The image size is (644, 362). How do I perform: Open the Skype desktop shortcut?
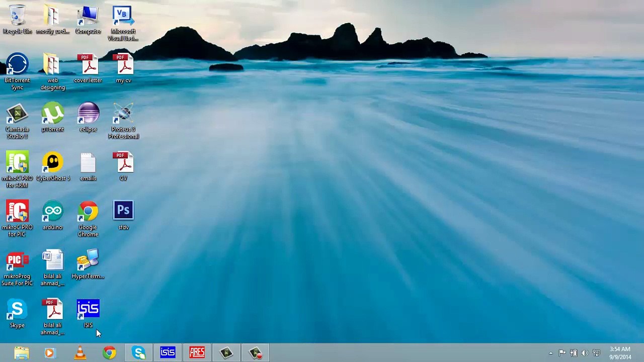coord(17,314)
